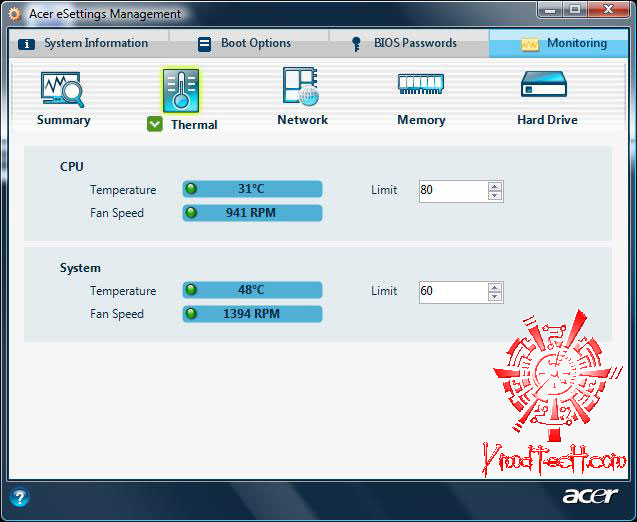Click the System fan speed 1394 RPM bar
The image size is (637, 522).
point(252,314)
